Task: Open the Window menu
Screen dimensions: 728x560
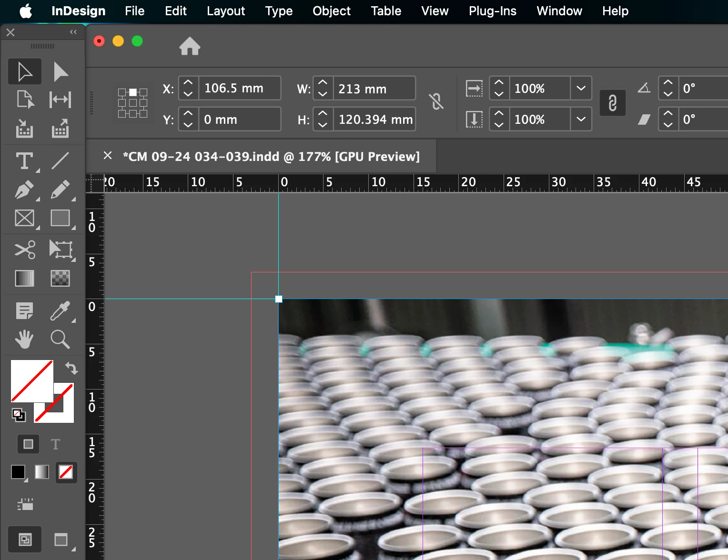Action: [x=559, y=11]
